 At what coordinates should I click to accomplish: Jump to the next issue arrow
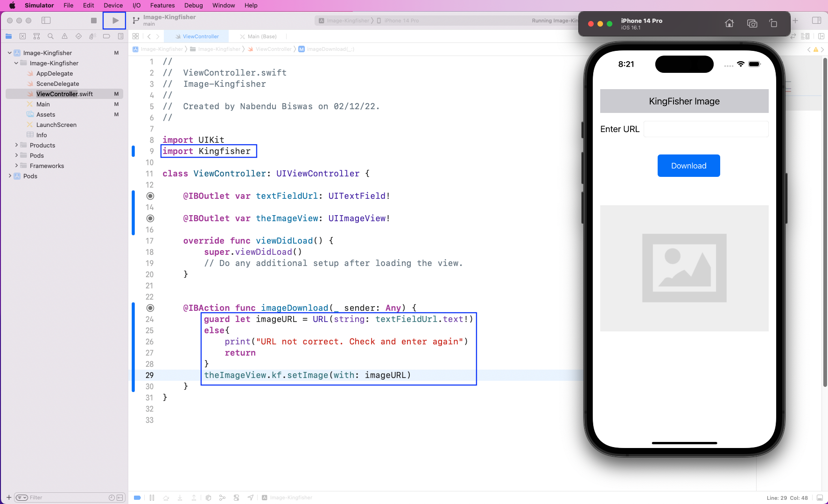point(822,49)
